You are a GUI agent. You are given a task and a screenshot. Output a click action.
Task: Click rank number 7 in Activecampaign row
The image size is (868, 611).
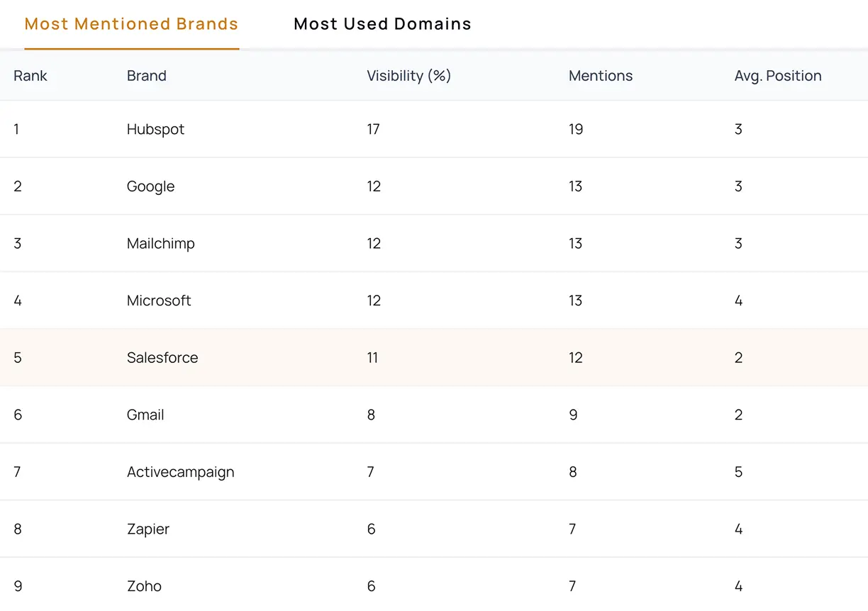click(x=18, y=472)
